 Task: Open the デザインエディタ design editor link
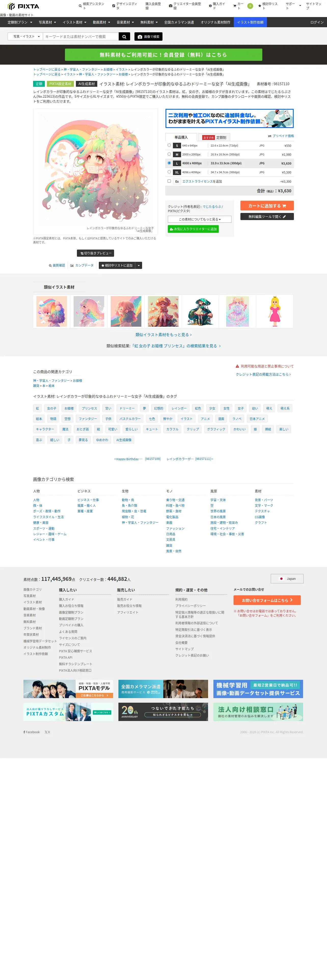point(125,6)
